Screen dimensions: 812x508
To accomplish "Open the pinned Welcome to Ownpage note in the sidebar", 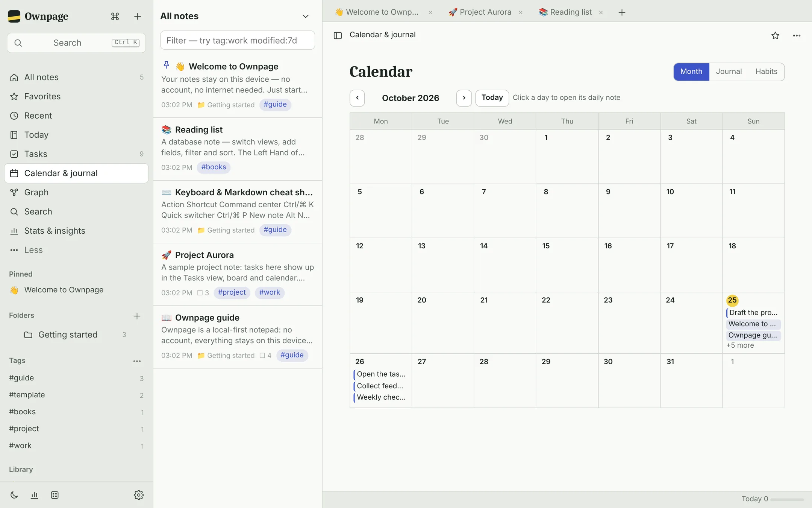I will pyautogui.click(x=76, y=290).
